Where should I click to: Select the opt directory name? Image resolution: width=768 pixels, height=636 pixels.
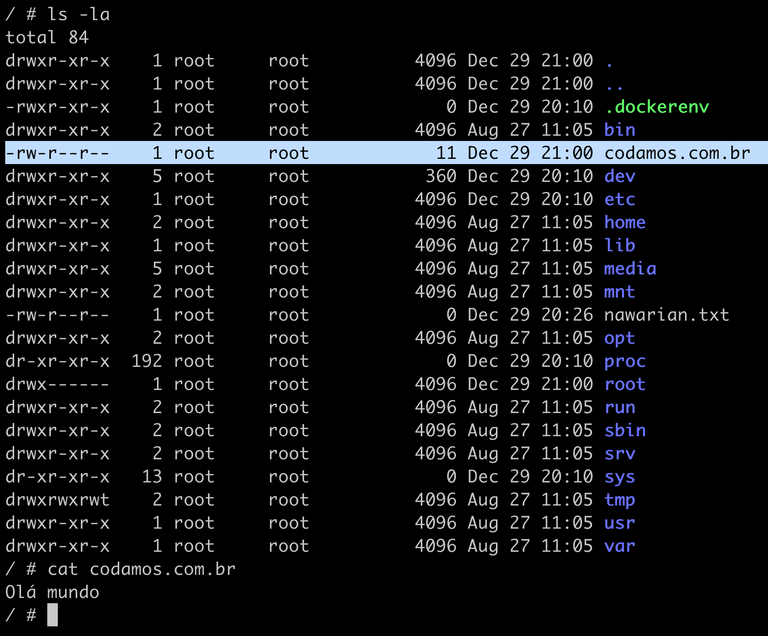pos(619,338)
